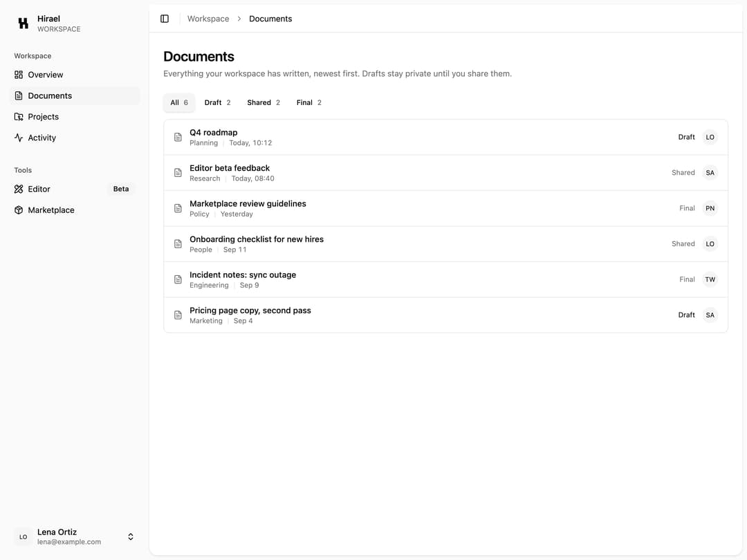Open Marketplace in the sidebar
747x560 pixels.
74,210
